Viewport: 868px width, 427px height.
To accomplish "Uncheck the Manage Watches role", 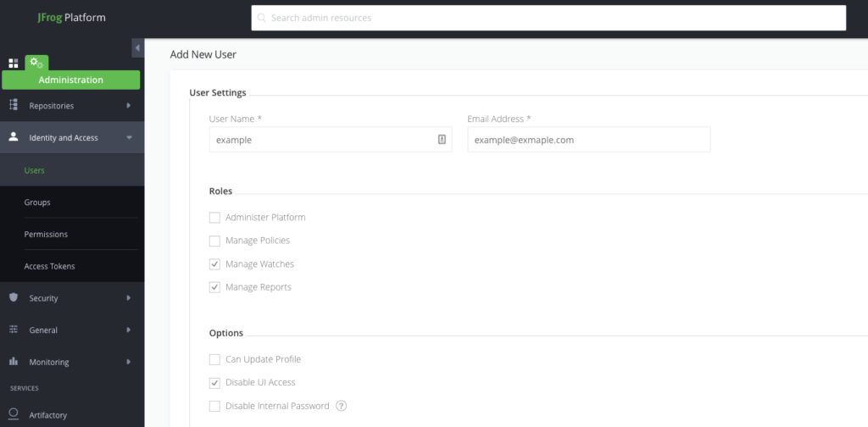I will (214, 264).
